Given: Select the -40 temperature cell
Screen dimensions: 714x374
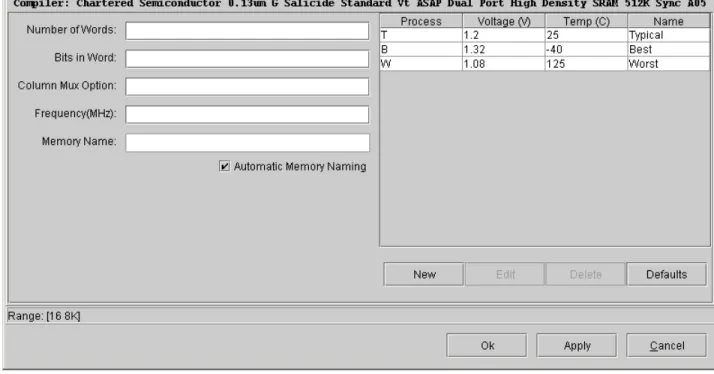Looking at the screenshot, I should [586, 49].
